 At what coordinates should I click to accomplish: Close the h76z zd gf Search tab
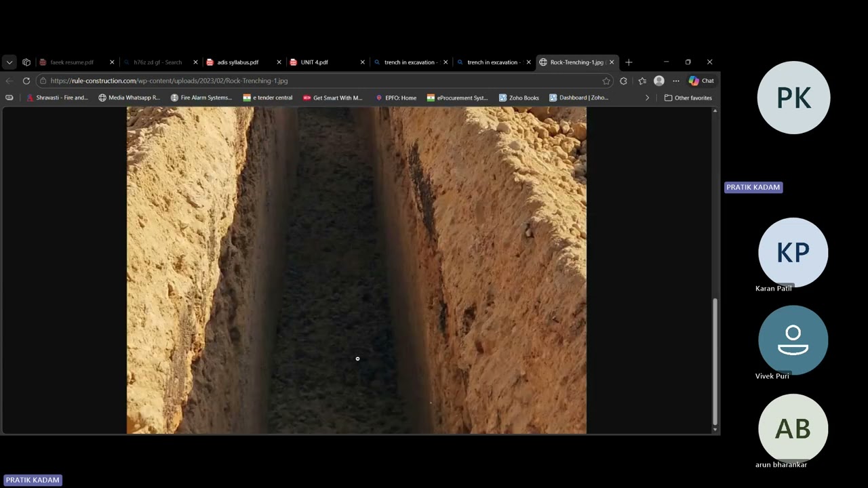[195, 62]
